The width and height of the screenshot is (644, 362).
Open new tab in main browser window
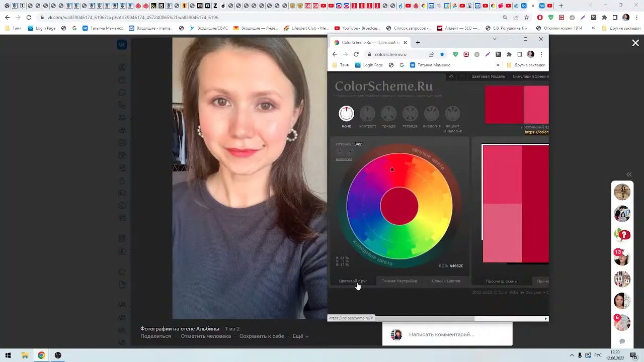click(561, 6)
